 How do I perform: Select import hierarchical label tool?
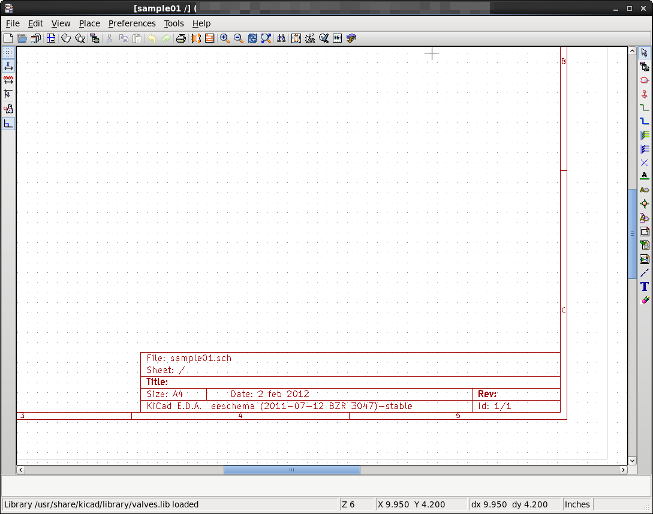click(x=644, y=245)
